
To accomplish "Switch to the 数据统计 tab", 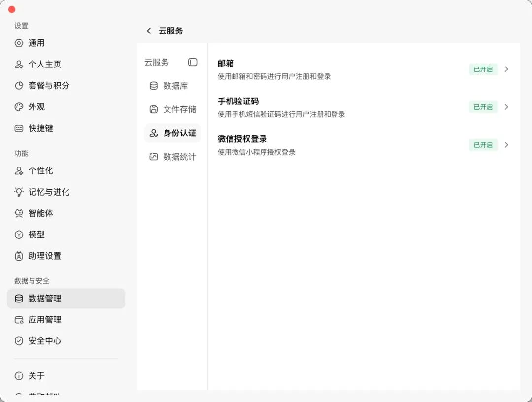I will pos(172,156).
